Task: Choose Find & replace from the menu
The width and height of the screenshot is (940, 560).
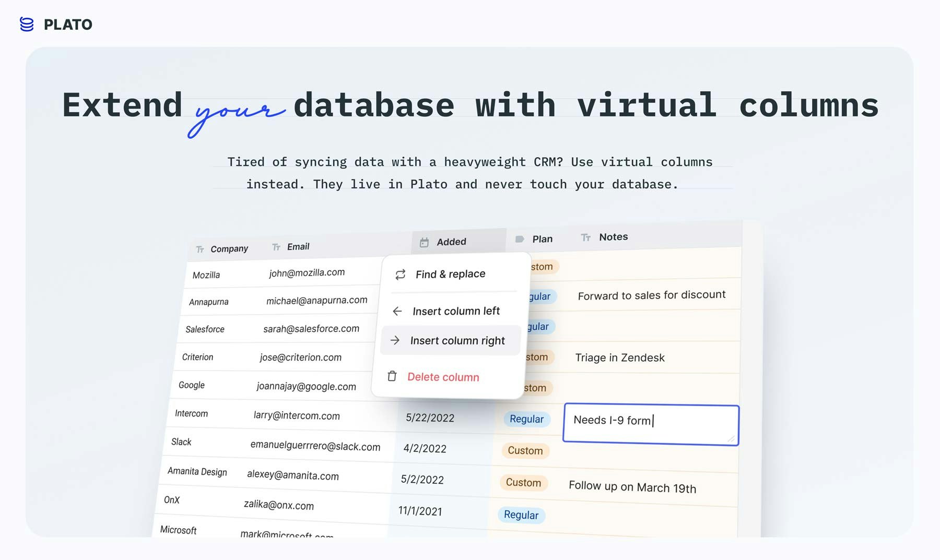Action: coord(451,274)
